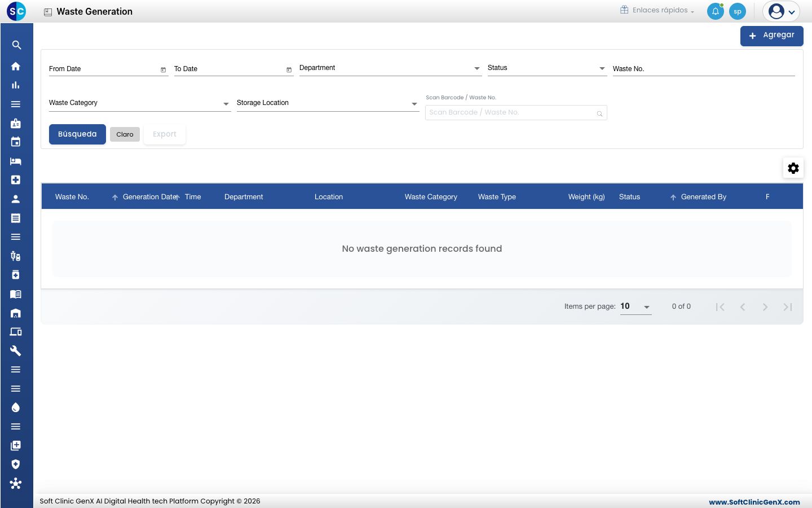Click the Agregar button
This screenshot has width=812, height=508.
click(x=772, y=36)
